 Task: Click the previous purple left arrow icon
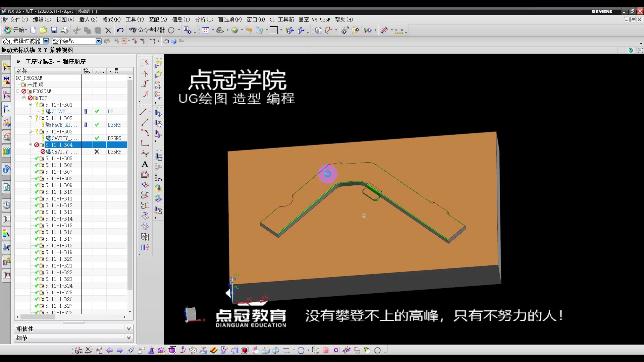coord(109,350)
